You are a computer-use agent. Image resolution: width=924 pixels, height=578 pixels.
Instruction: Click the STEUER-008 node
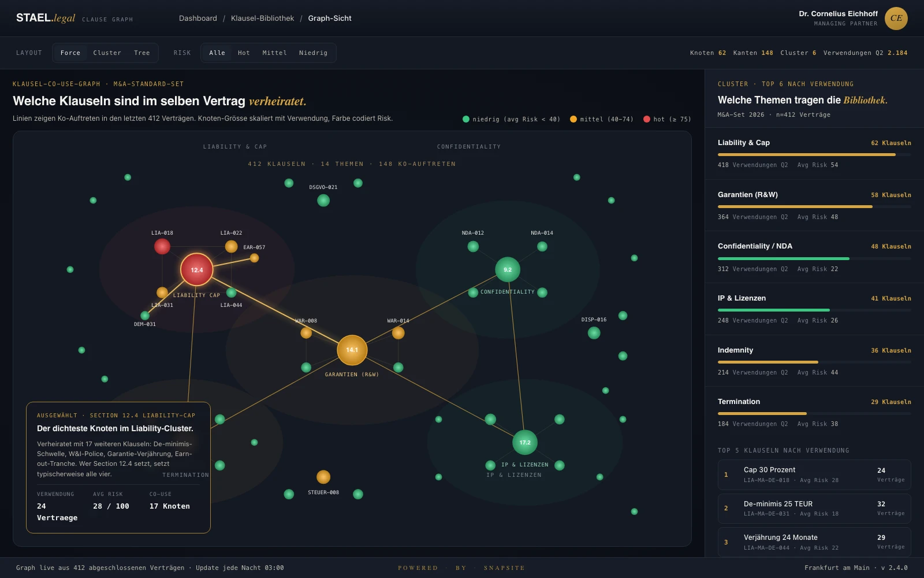(323, 477)
